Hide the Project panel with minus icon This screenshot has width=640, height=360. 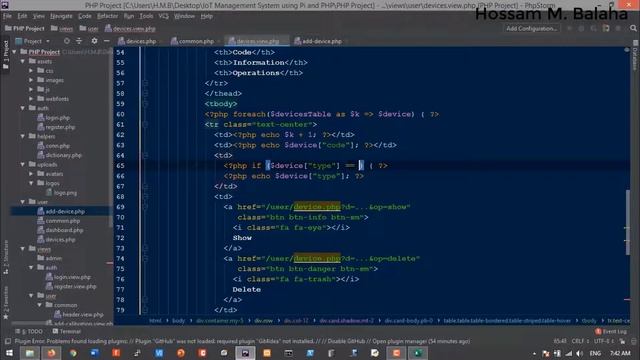coord(107,41)
